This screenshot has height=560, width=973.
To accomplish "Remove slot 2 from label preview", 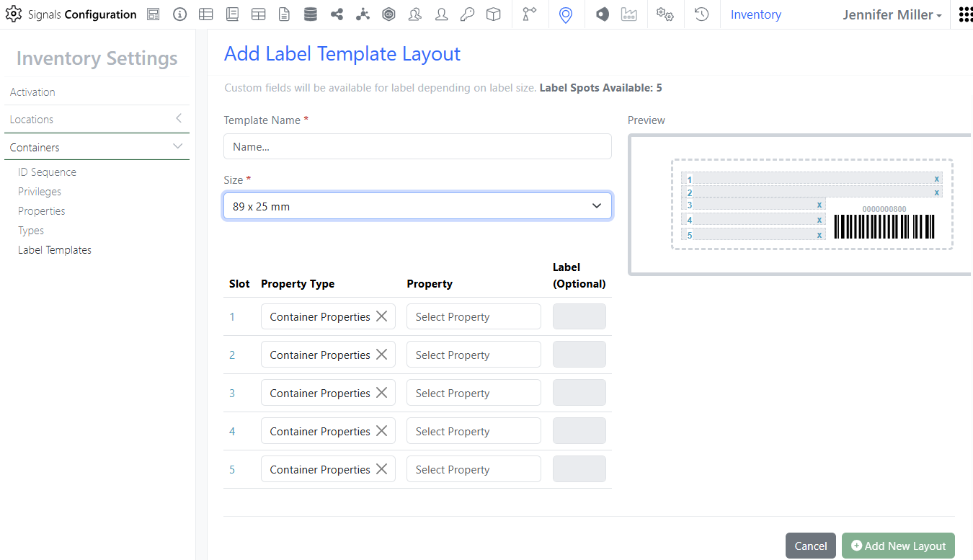I will pyautogui.click(x=936, y=192).
